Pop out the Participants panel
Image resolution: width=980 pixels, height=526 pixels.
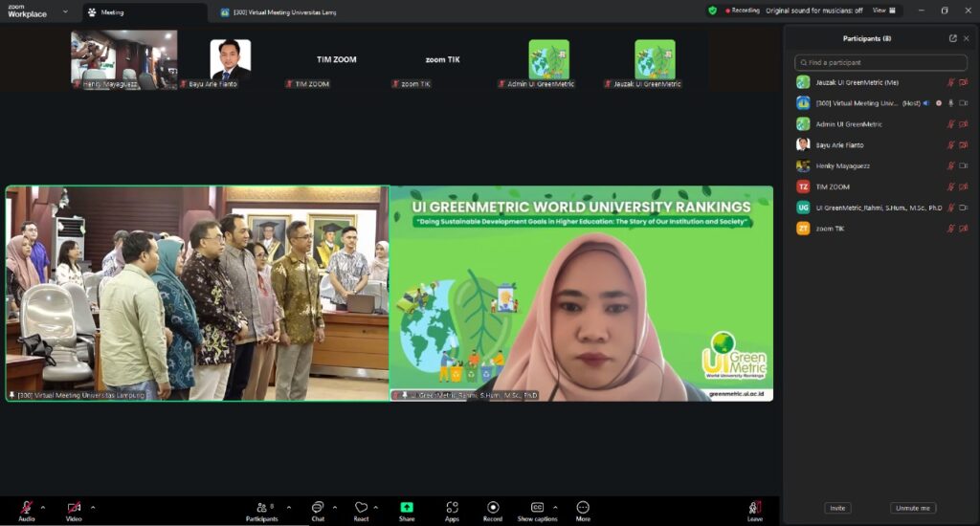952,38
